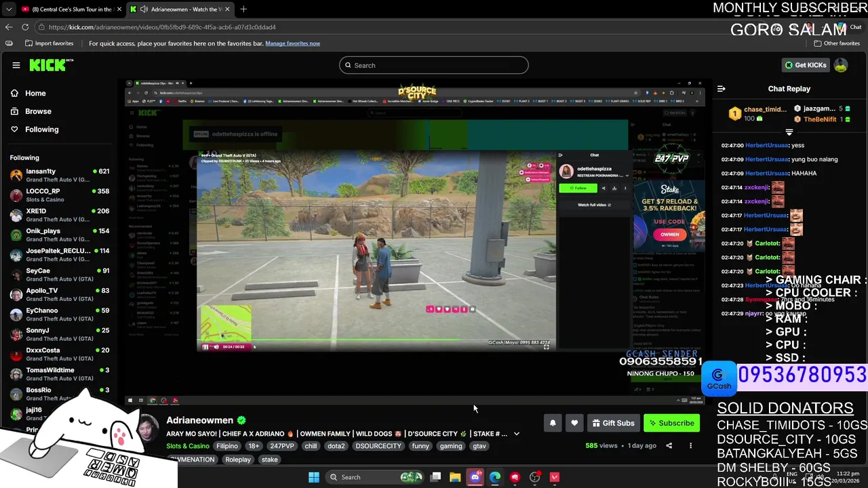The height and width of the screenshot is (488, 868).
Task: Click chase_timid top gifter entry
Action: (758, 114)
